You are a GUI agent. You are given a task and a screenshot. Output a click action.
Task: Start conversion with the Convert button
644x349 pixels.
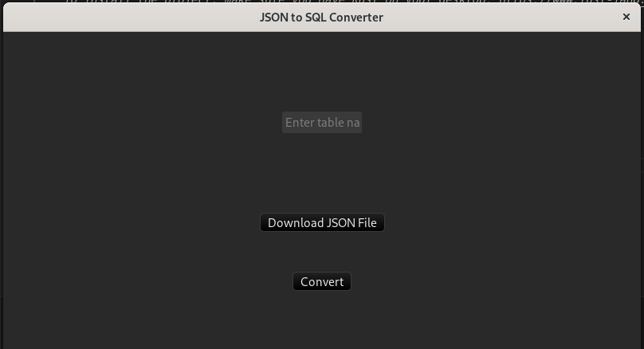(x=321, y=281)
